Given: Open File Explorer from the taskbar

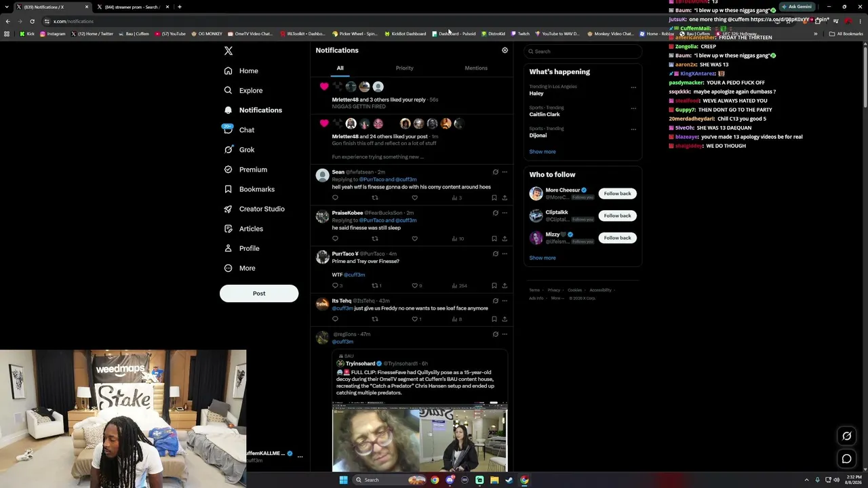Looking at the screenshot, I should [494, 480].
